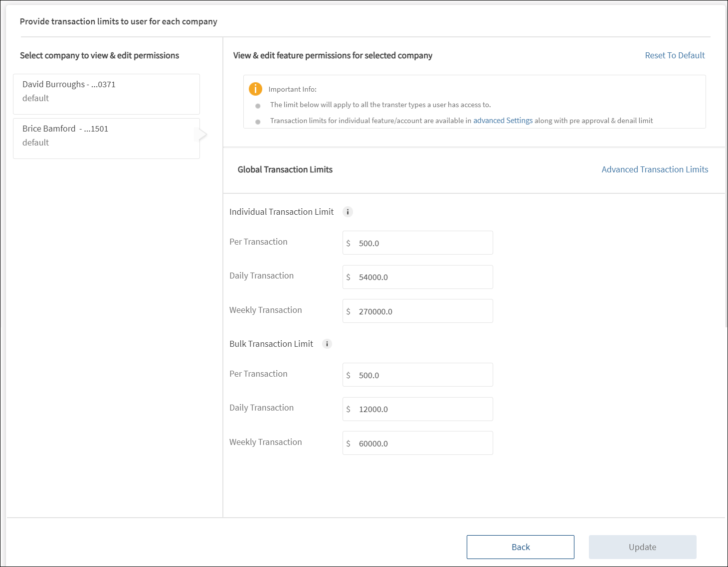
Task: Click Bulk Per Transaction amount field
Action: point(424,375)
